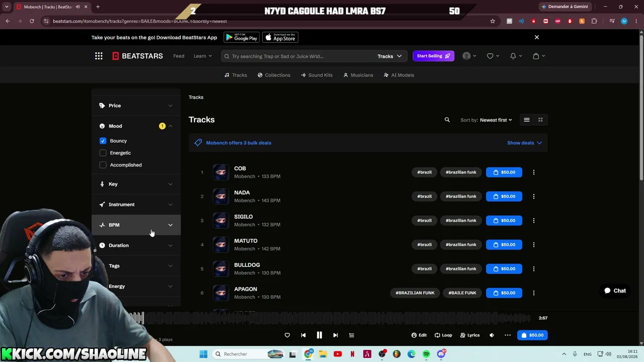Open the Sort by Newest first dropdown
644x362 pixels.
click(x=496, y=120)
